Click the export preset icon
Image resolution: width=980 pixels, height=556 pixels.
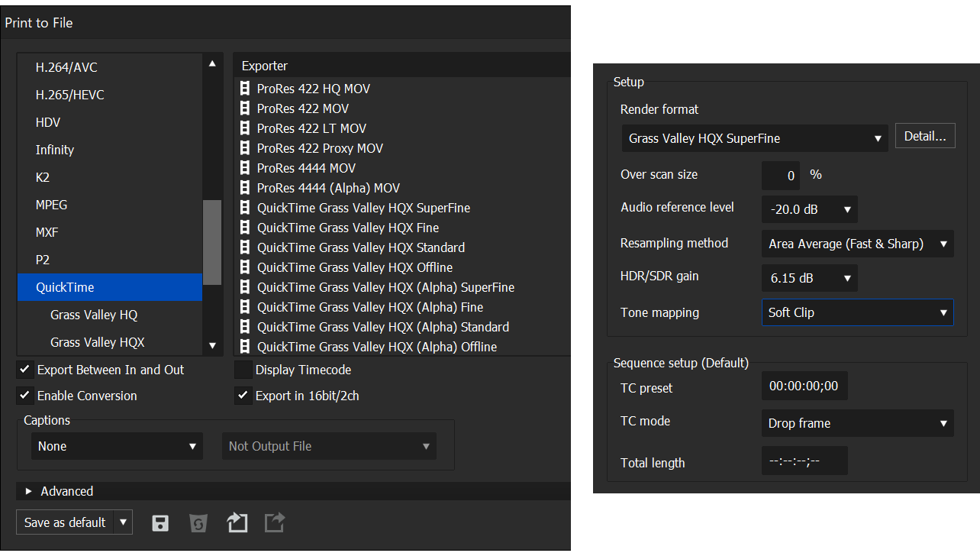click(275, 522)
